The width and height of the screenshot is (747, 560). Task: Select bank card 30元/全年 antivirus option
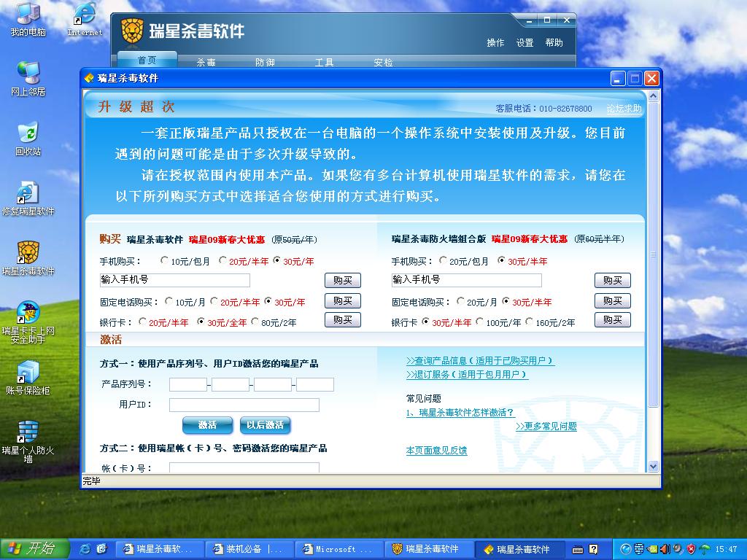[201, 322]
